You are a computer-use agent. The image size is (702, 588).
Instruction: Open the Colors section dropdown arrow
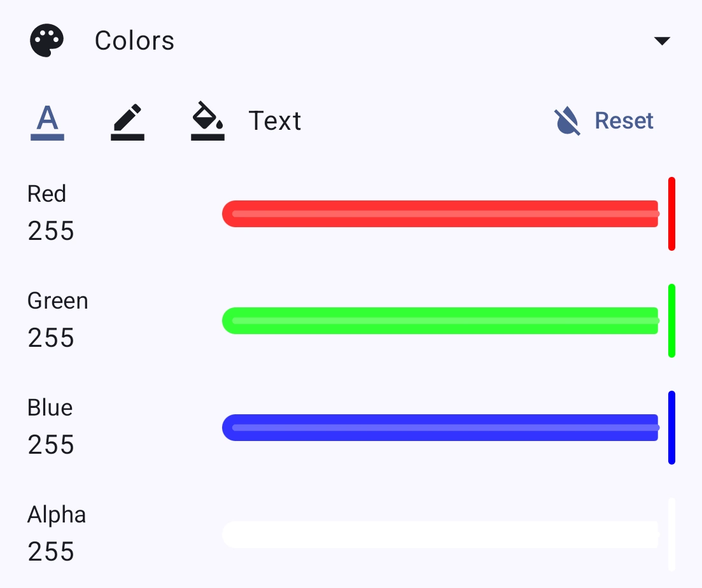663,40
